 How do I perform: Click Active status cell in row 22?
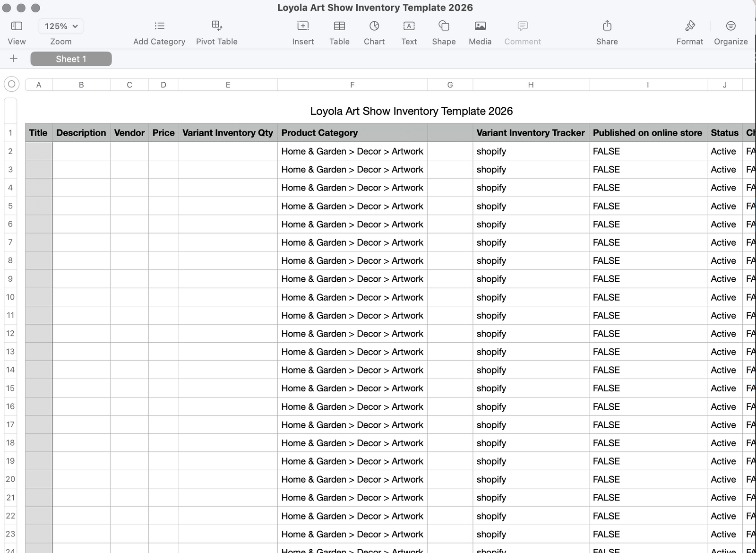pyautogui.click(x=724, y=516)
